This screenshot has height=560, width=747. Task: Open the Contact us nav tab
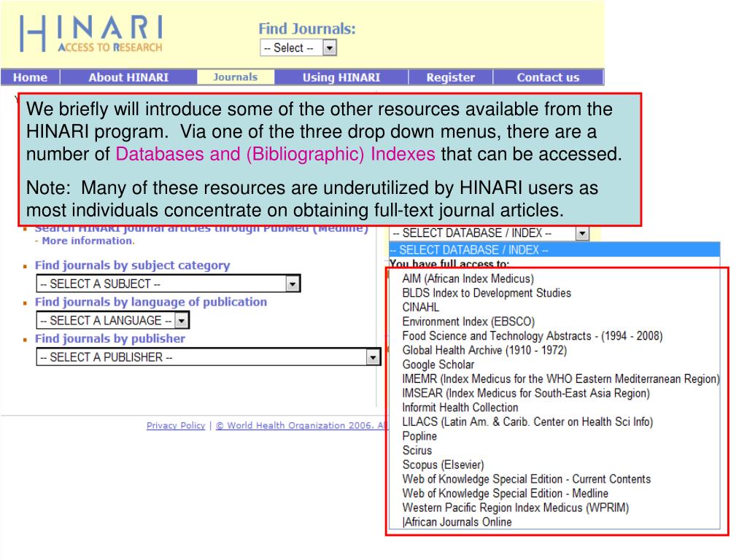point(548,77)
